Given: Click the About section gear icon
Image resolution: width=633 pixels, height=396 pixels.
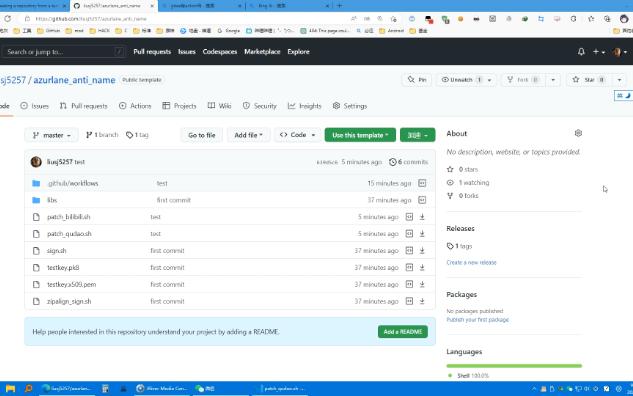Looking at the screenshot, I should coord(578,133).
